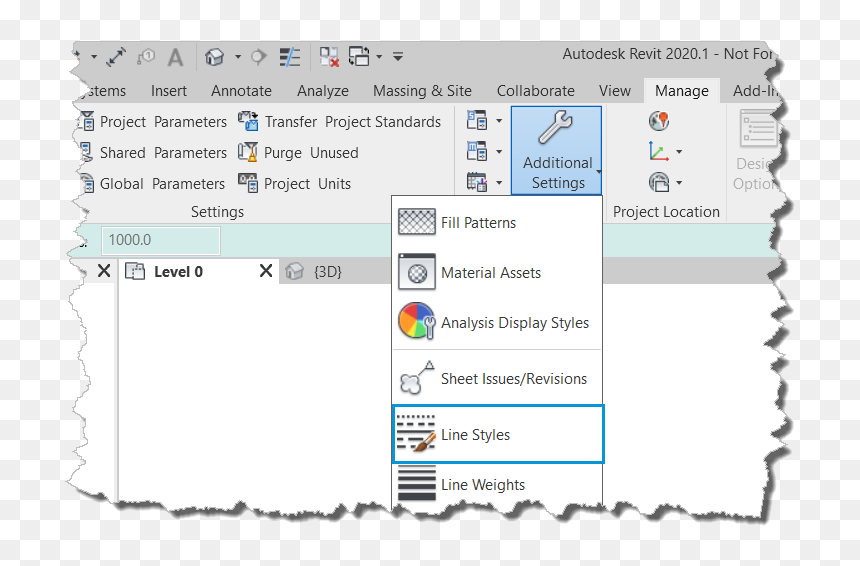
Task: Close the Level 0 view tab
Action: [266, 270]
